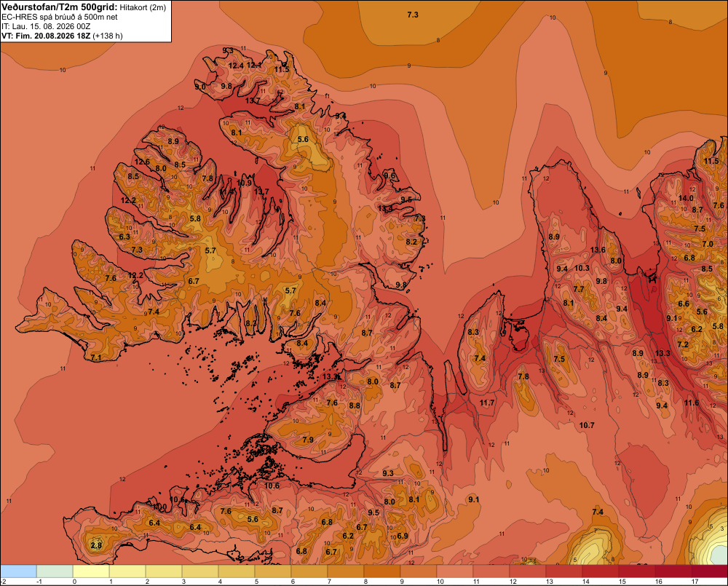This screenshot has width=728, height=586.
Task: Click the light blue legend swatch
Action: [19, 571]
